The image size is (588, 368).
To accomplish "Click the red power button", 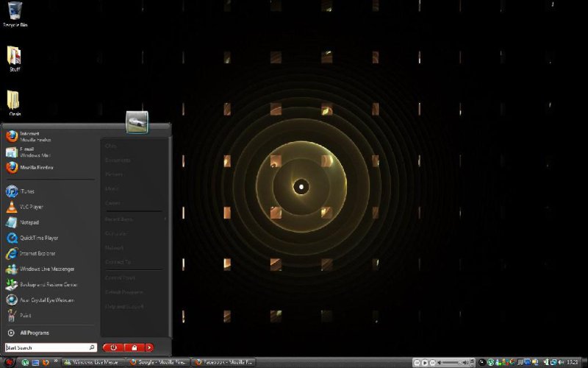I will [113, 347].
